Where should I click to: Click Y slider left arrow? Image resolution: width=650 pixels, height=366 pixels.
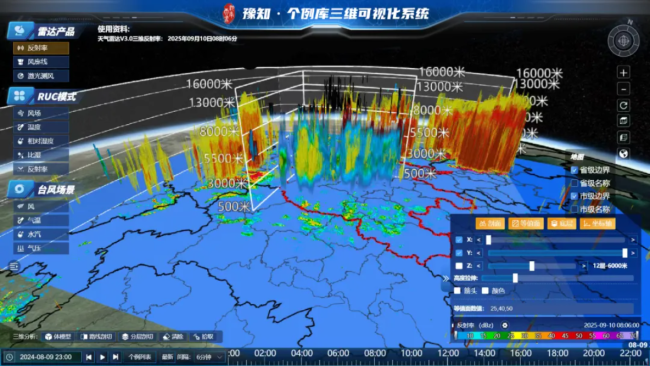tap(479, 253)
